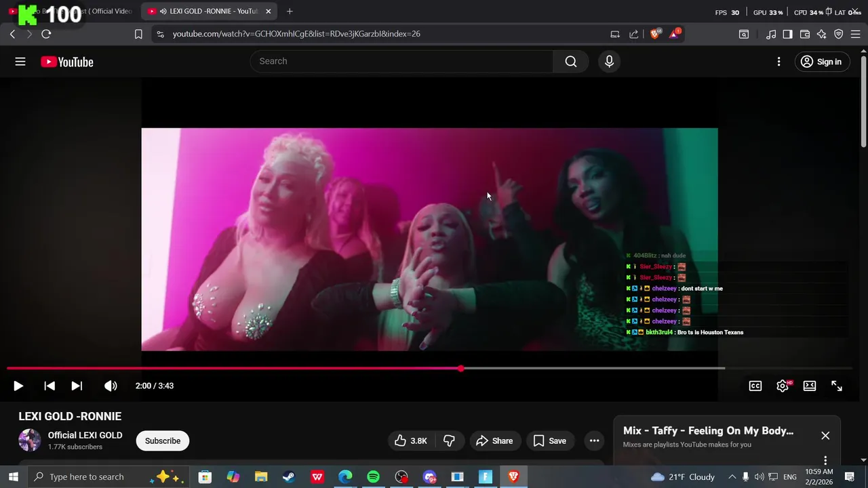The height and width of the screenshot is (488, 868).
Task: Open the player settings gear
Action: coord(783,386)
